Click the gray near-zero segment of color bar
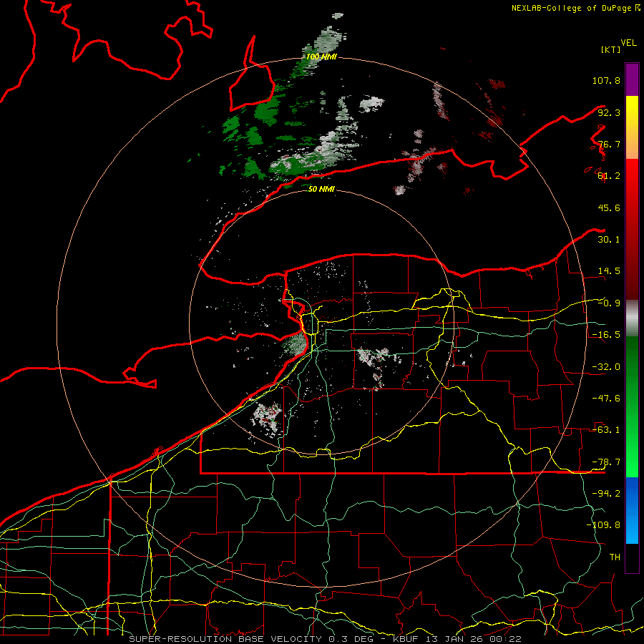 pos(632,318)
